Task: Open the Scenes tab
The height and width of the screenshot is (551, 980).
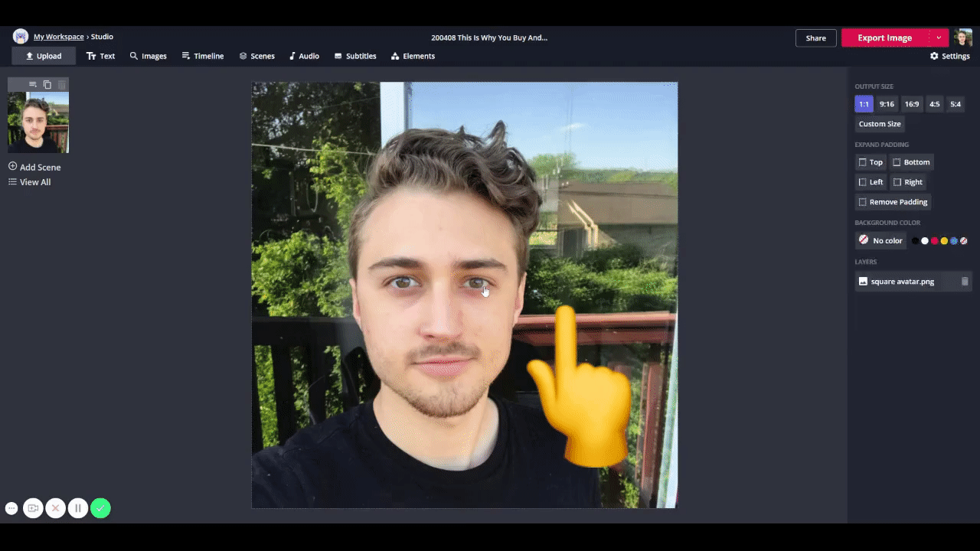Action: [256, 56]
